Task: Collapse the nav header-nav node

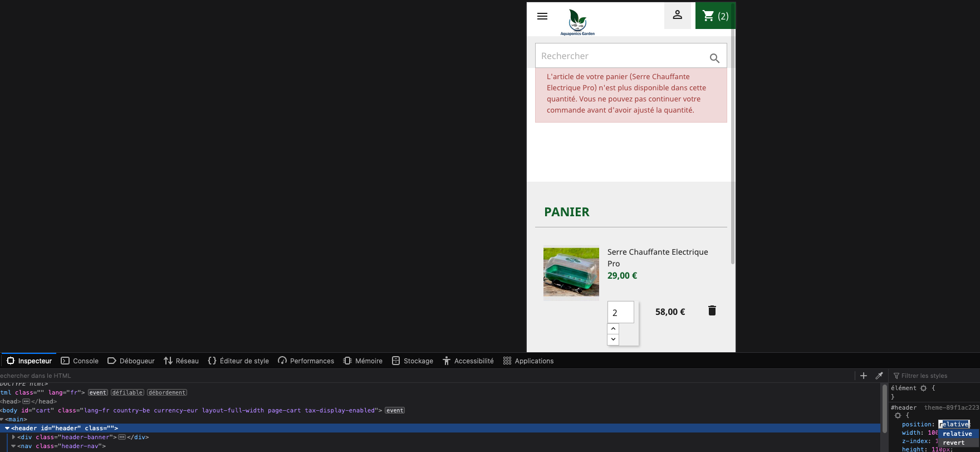Action: click(13, 446)
